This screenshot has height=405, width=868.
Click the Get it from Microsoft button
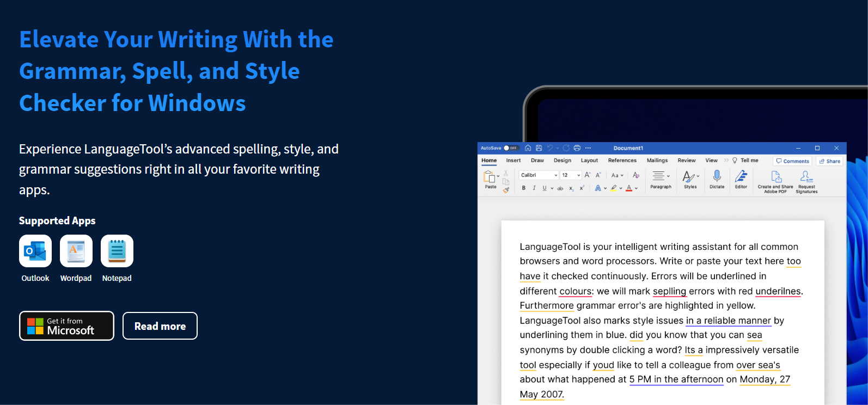click(66, 326)
